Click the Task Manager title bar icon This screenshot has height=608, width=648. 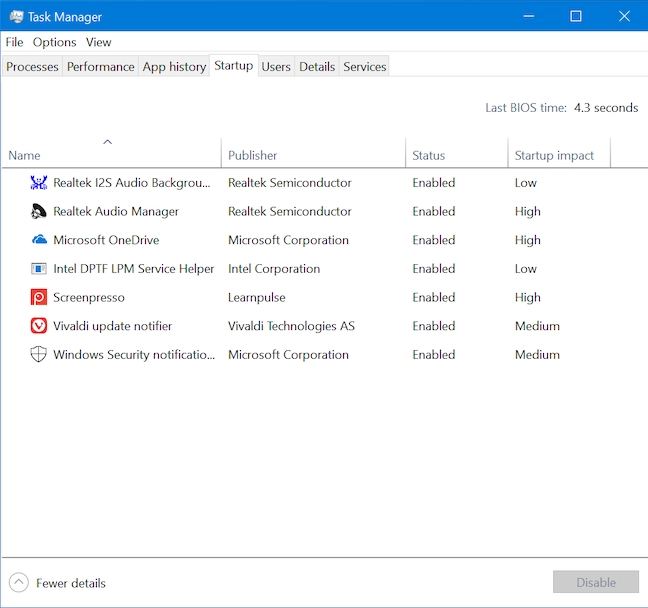17,17
